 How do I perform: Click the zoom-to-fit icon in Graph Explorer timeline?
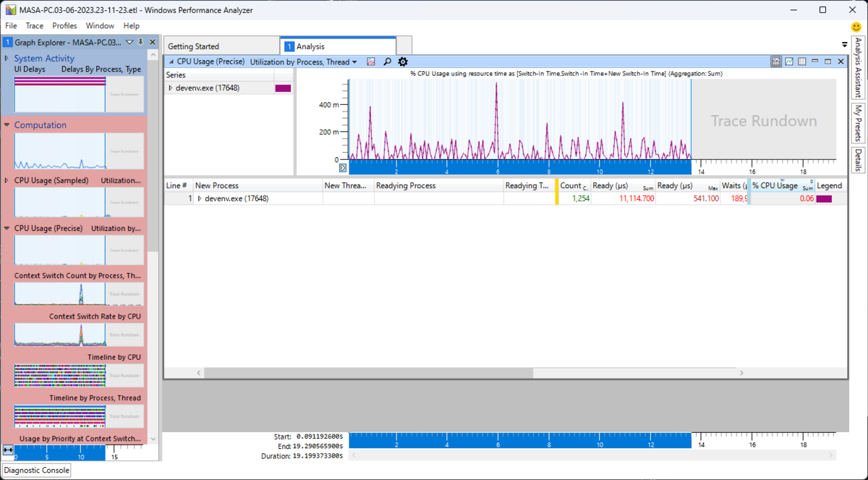8,450
